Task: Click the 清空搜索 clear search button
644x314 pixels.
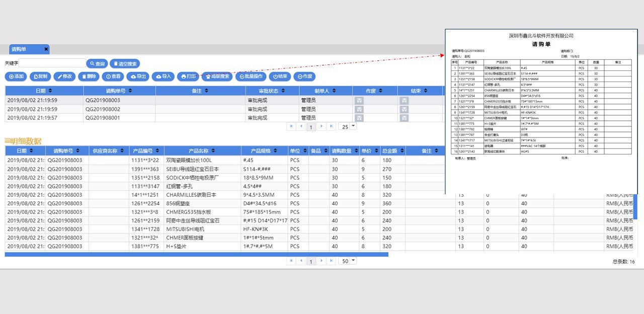Action: [x=124, y=64]
